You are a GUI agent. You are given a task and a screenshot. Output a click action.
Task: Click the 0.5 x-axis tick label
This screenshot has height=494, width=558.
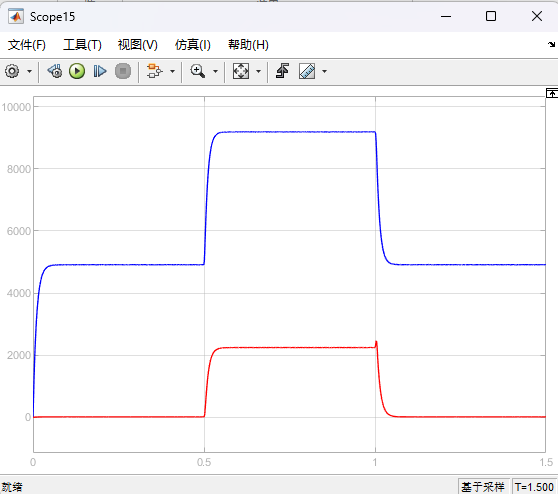204,462
